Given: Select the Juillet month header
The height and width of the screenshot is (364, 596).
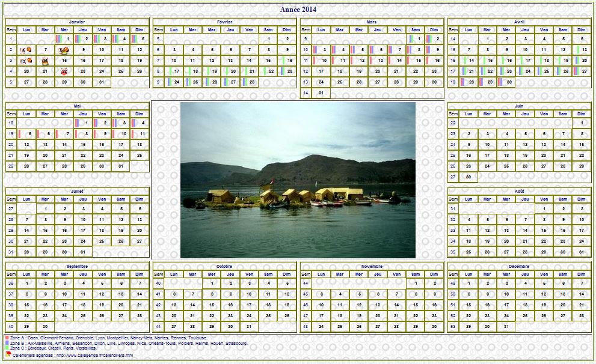Looking at the screenshot, I should (77, 191).
